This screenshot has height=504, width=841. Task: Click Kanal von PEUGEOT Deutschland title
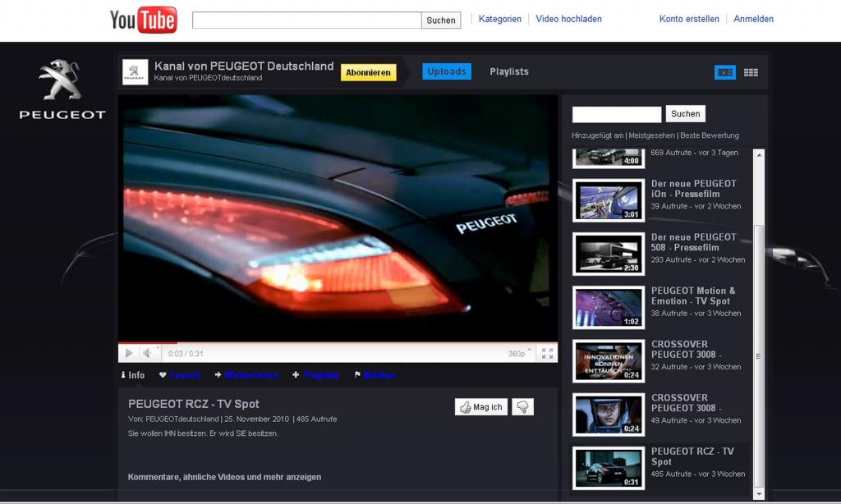pos(243,66)
